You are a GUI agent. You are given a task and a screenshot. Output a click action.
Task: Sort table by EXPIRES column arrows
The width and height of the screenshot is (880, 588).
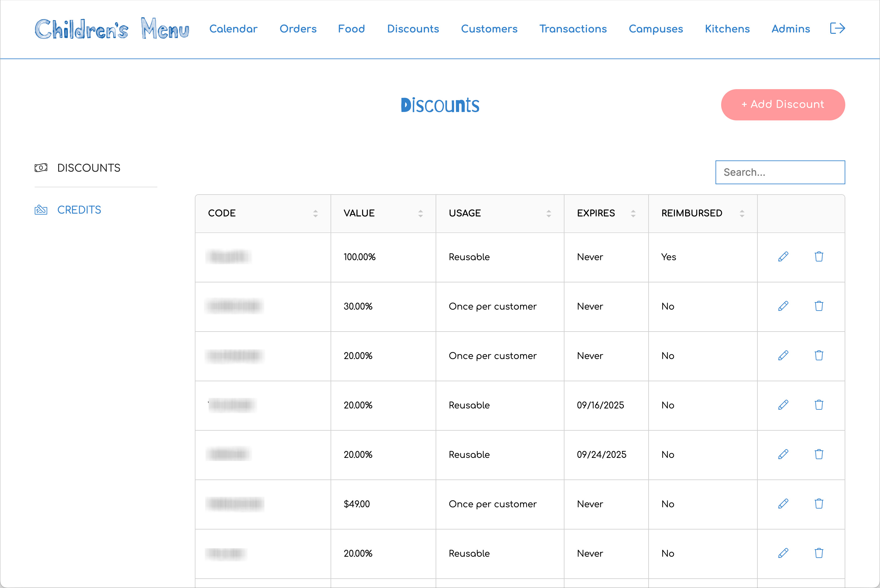point(633,213)
